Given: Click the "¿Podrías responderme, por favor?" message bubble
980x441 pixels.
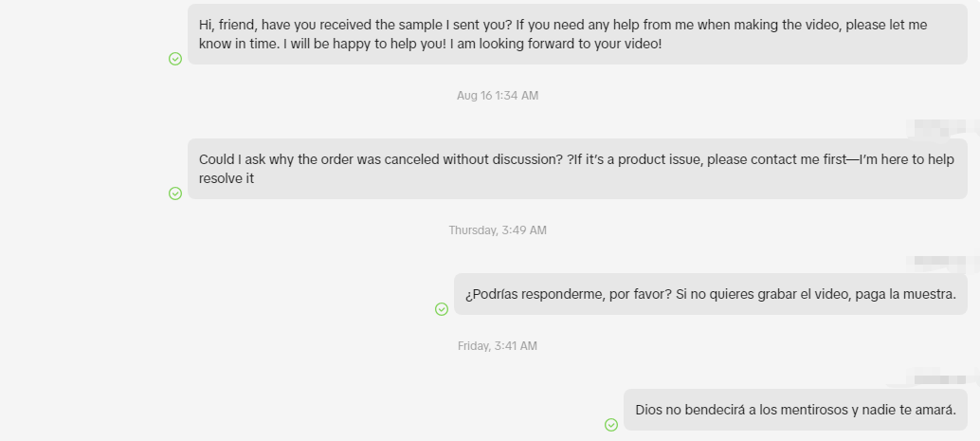Looking at the screenshot, I should pos(710,294).
